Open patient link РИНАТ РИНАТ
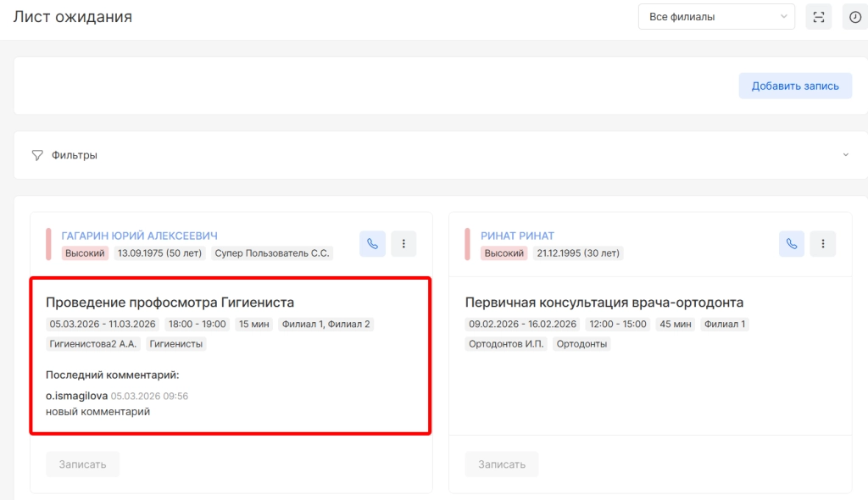Viewport: 868px width, 500px height. 517,236
